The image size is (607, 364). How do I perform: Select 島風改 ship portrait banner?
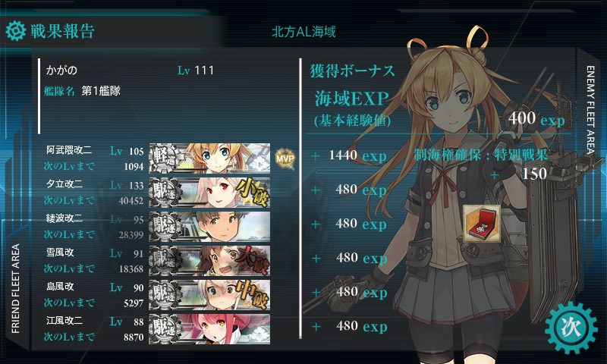210,294
